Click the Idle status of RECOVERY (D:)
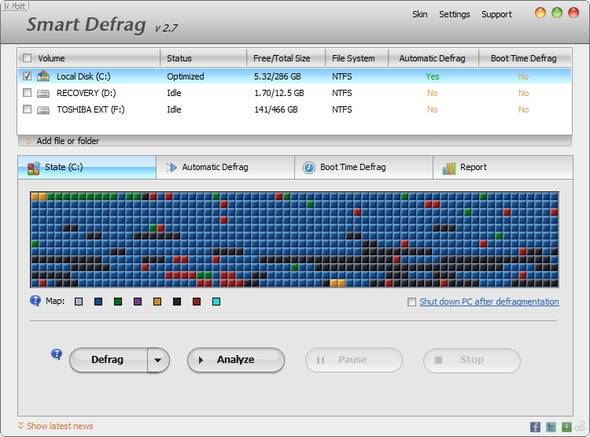This screenshot has height=437, width=590. (174, 93)
